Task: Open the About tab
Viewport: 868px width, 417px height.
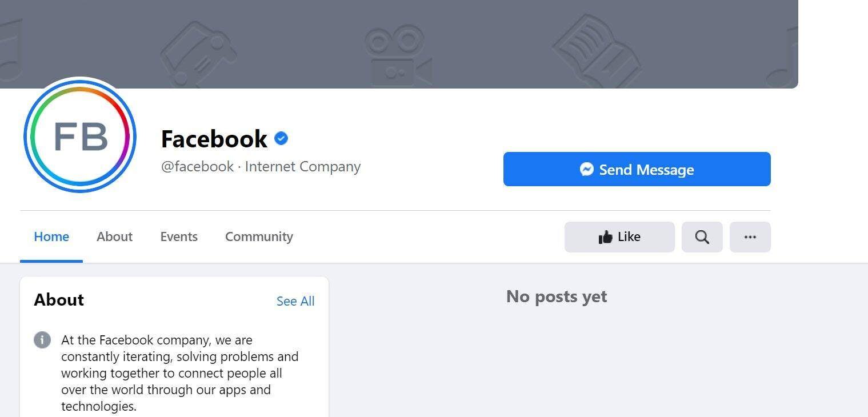Action: click(114, 236)
